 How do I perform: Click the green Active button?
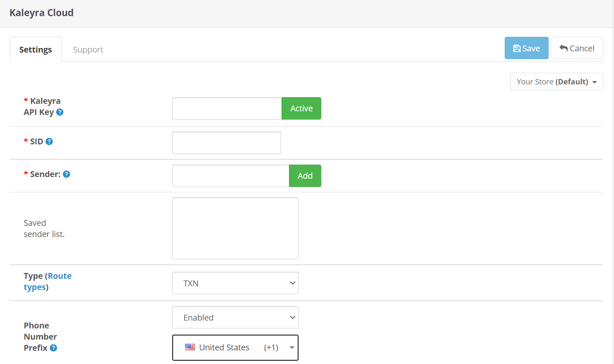[x=301, y=108]
